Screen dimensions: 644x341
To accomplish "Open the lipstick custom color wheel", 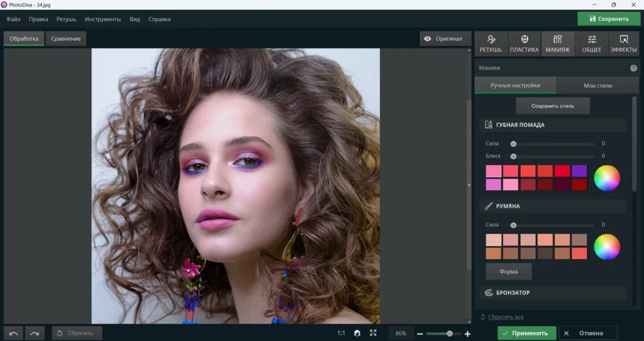I will [607, 178].
